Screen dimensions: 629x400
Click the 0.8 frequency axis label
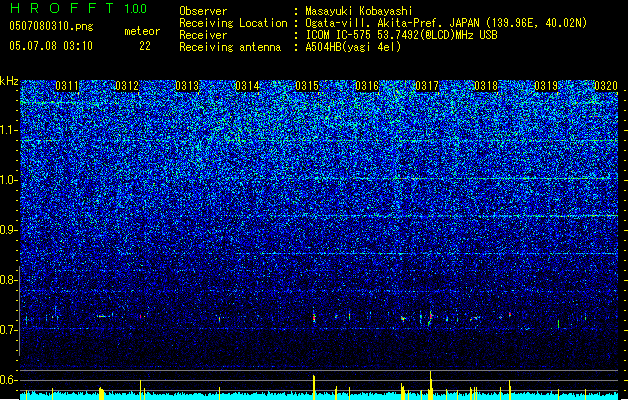[9, 280]
